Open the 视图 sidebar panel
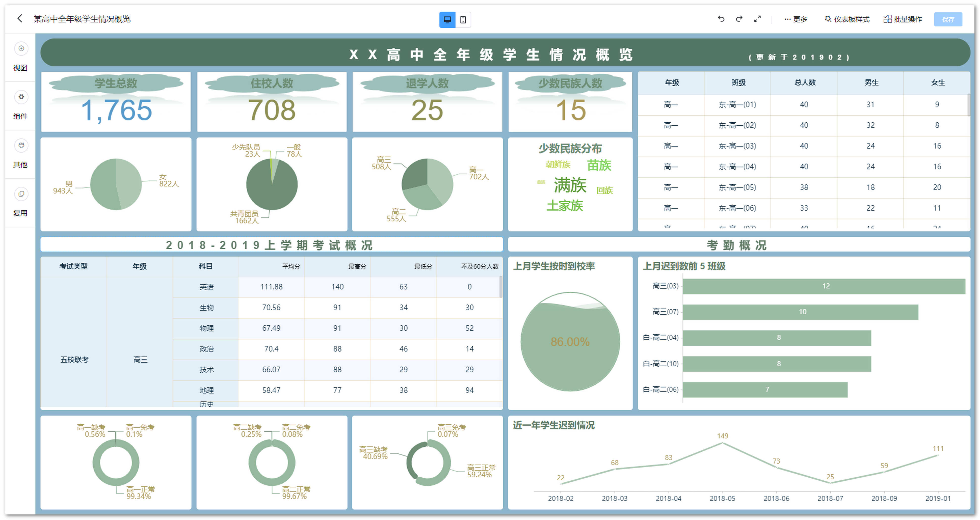The width and height of the screenshot is (980, 520). [20, 57]
